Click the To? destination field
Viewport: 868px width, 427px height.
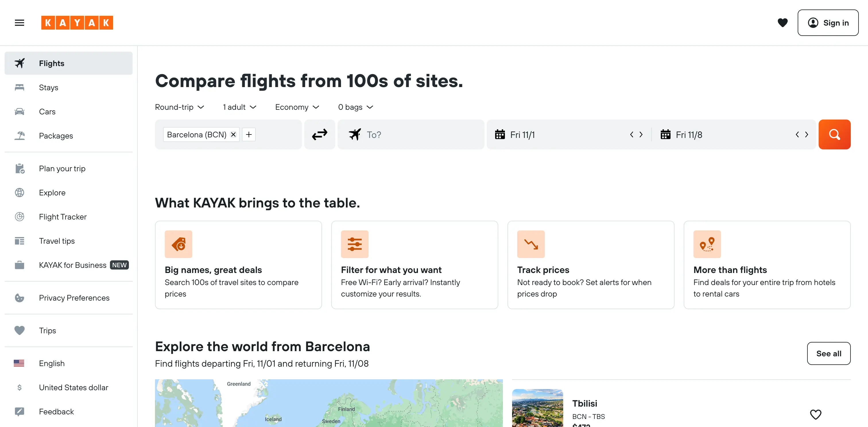click(x=410, y=134)
